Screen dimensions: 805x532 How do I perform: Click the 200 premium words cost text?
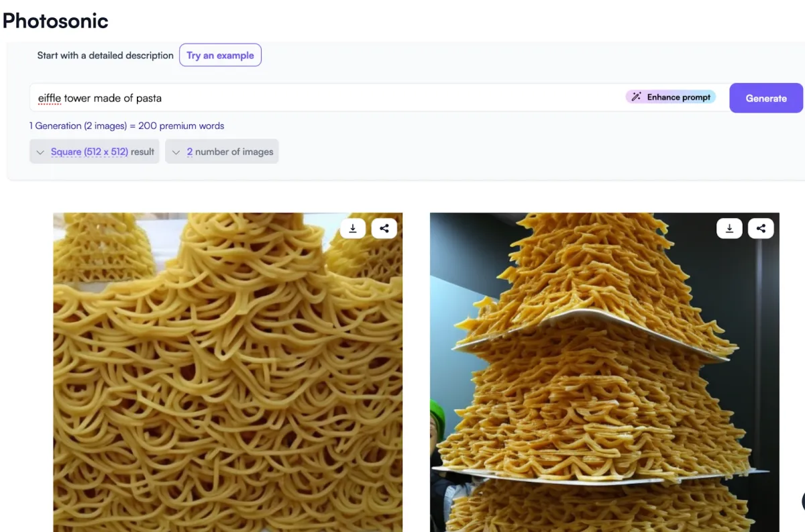tap(181, 125)
